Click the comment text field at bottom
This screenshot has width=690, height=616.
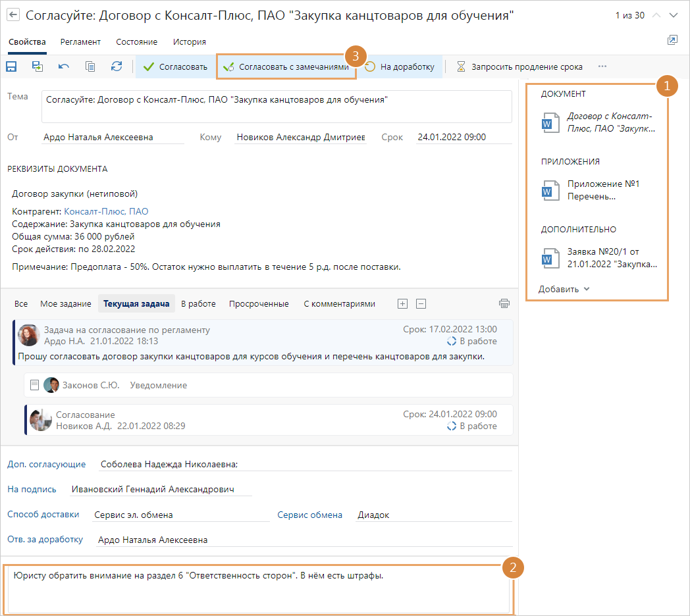[260, 589]
